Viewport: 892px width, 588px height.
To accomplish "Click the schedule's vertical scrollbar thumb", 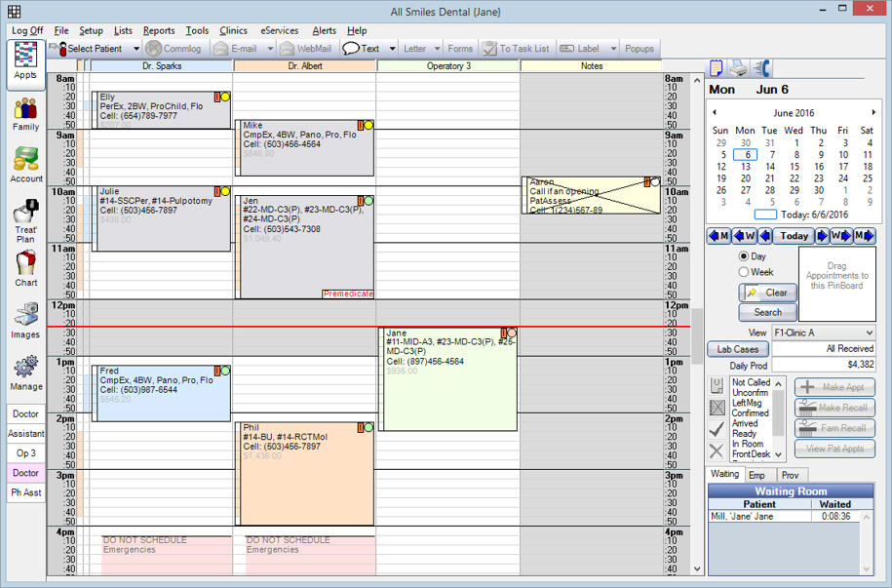I will click(x=697, y=337).
